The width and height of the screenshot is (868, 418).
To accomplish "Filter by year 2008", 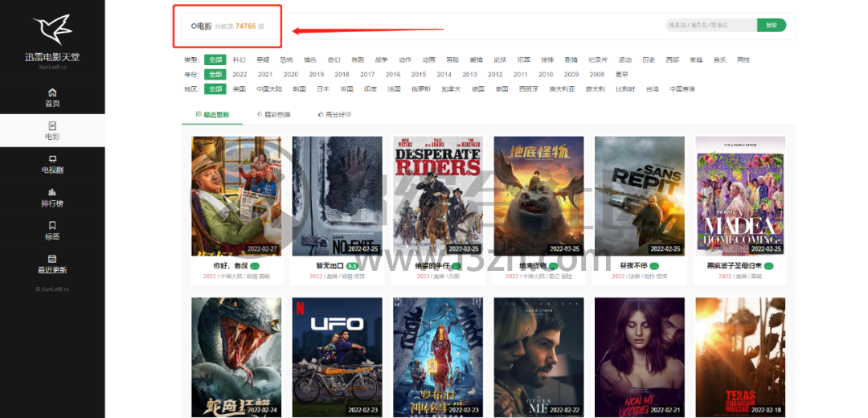I will pos(596,74).
